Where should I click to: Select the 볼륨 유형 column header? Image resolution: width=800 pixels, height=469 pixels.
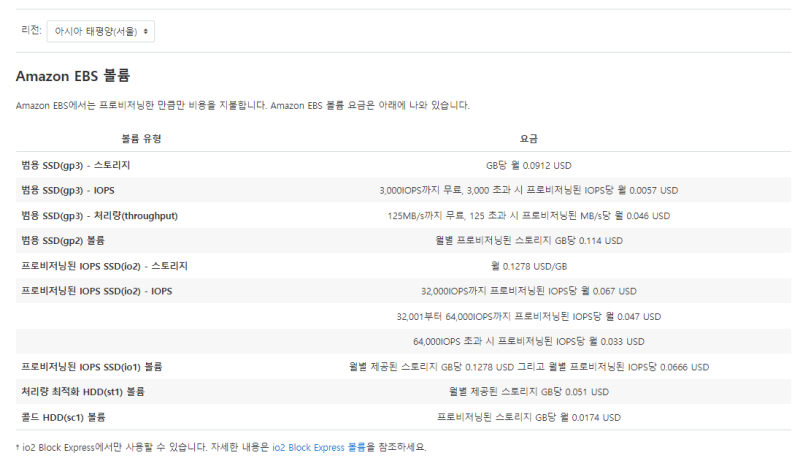141,139
